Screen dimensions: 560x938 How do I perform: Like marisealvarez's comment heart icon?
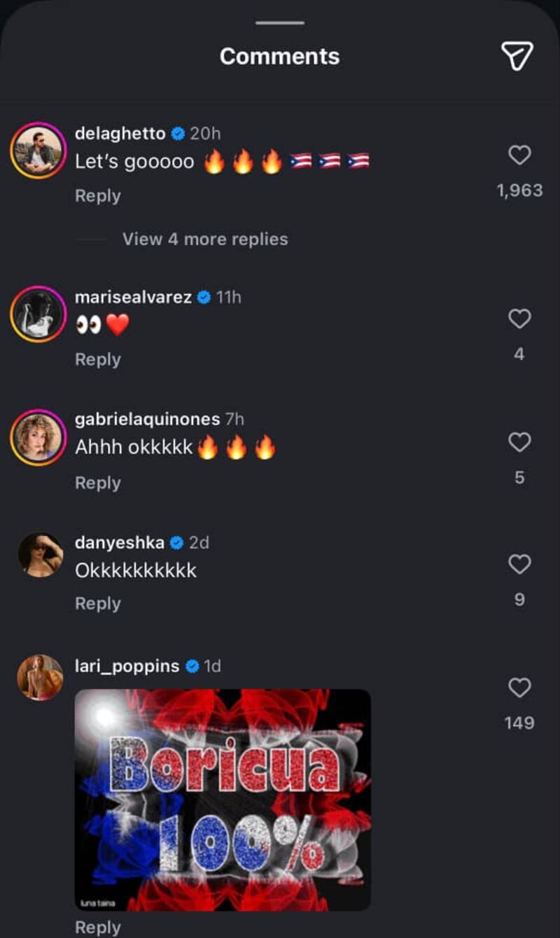pos(519,320)
